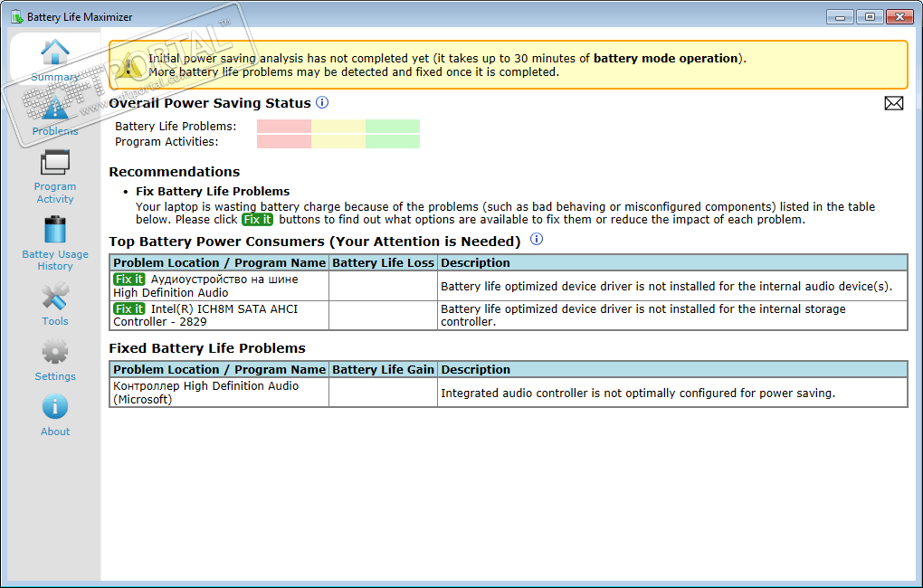Viewport: 923px width, 588px height.
Task: Close the Battery Life Maximizer window
Action: (900, 17)
